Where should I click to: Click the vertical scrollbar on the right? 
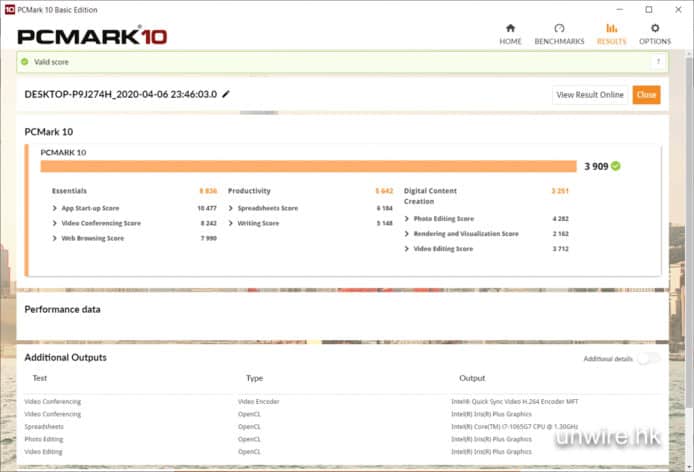690,230
